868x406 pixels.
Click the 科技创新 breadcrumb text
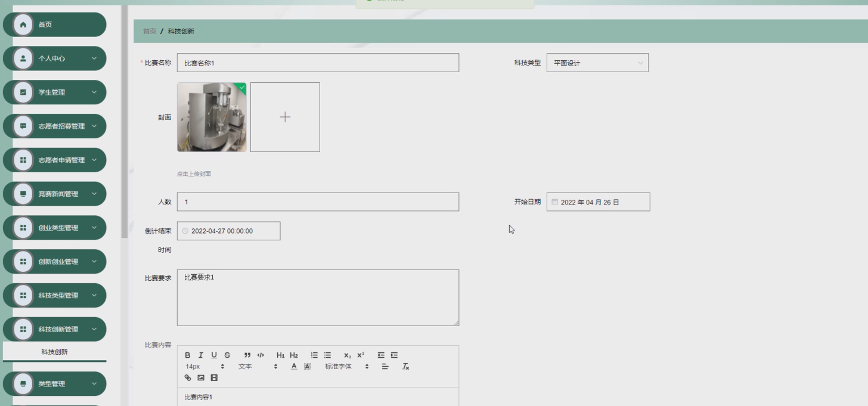click(181, 31)
